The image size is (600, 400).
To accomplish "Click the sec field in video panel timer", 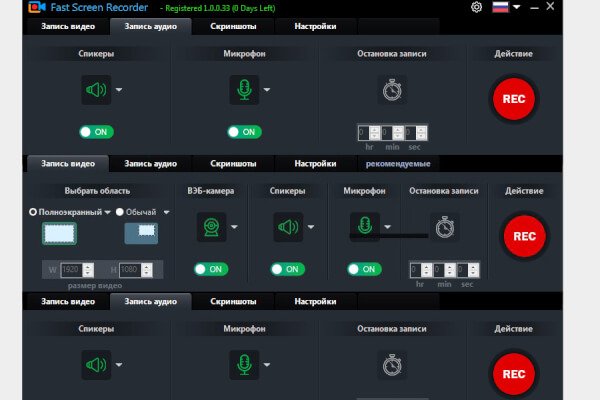I will pyautogui.click(x=462, y=270).
